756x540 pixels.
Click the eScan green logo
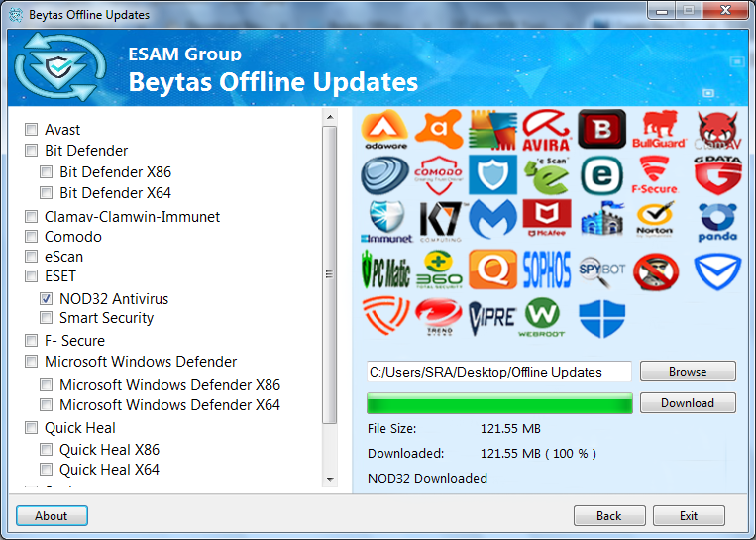547,175
